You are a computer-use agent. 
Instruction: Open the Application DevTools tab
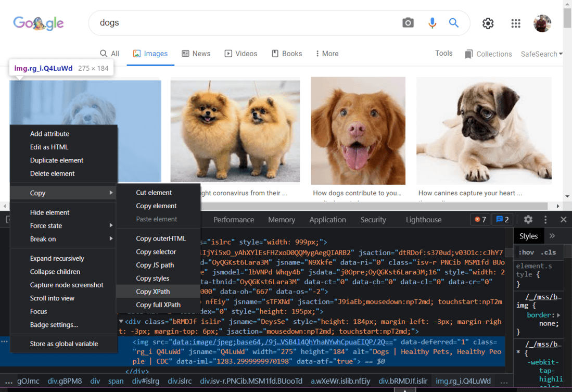(327, 220)
